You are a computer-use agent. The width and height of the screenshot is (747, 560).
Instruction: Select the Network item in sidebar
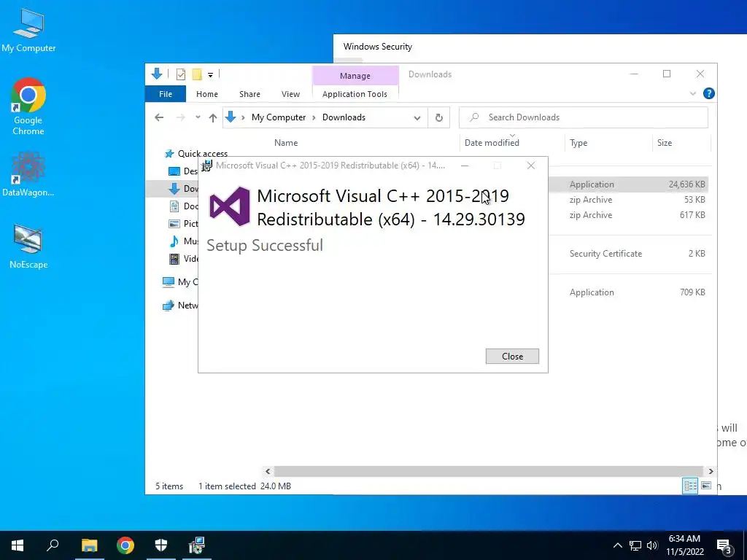181,306
